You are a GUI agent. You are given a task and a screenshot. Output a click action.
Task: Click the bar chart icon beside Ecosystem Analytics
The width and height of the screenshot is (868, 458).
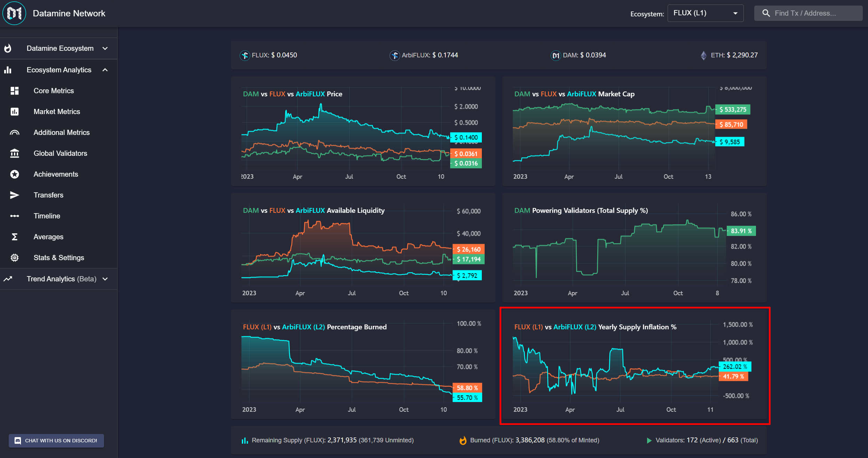(x=8, y=70)
